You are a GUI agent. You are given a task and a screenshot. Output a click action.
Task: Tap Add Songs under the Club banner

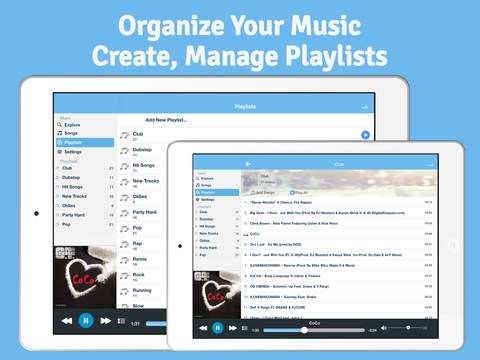tap(263, 192)
